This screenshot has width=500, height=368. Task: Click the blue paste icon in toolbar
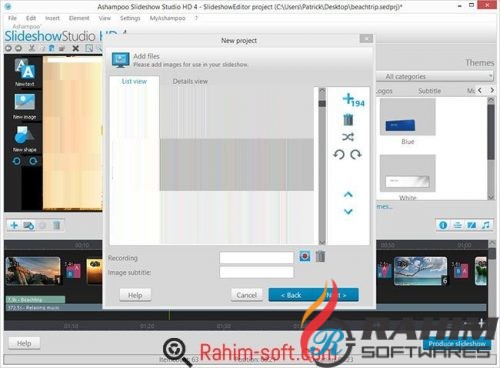click(x=52, y=48)
